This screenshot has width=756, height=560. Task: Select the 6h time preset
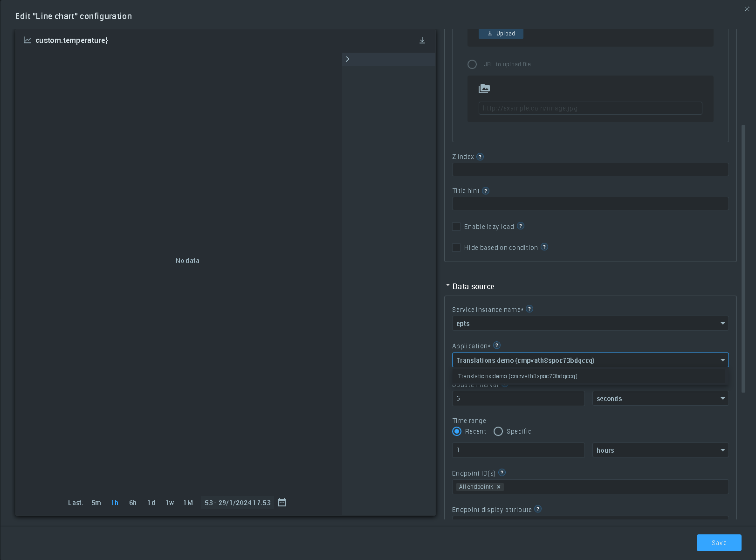coord(133,503)
